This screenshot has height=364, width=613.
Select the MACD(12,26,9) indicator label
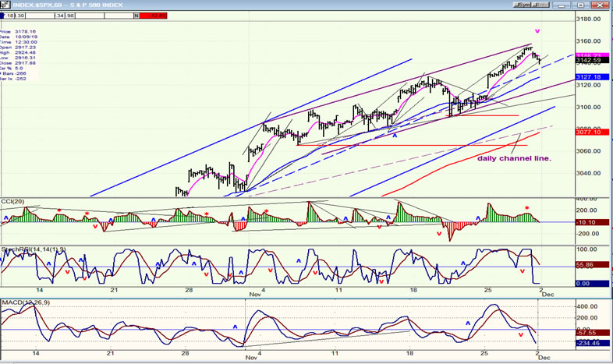[26, 302]
